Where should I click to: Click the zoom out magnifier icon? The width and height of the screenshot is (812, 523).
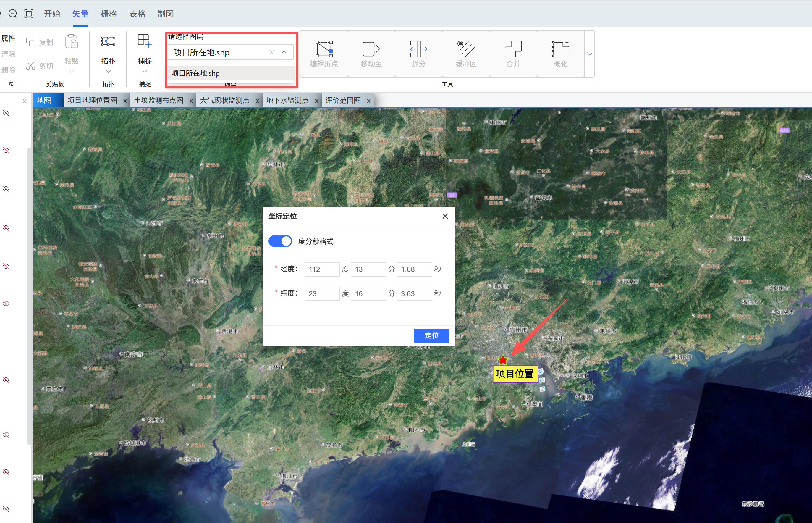(x=13, y=14)
